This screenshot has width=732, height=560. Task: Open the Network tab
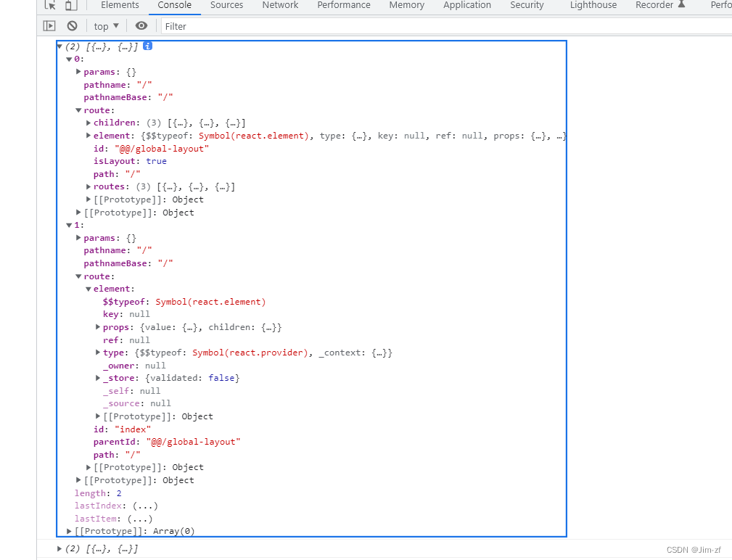tap(280, 5)
